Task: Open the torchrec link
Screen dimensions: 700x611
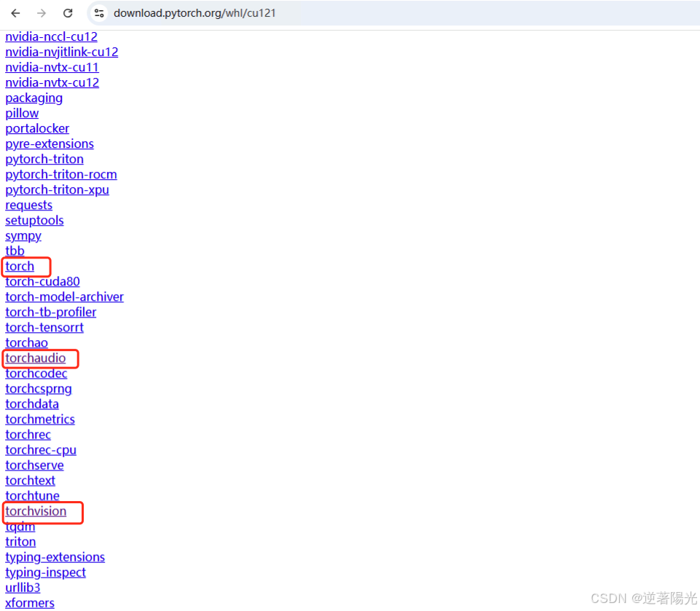Action: (x=28, y=435)
